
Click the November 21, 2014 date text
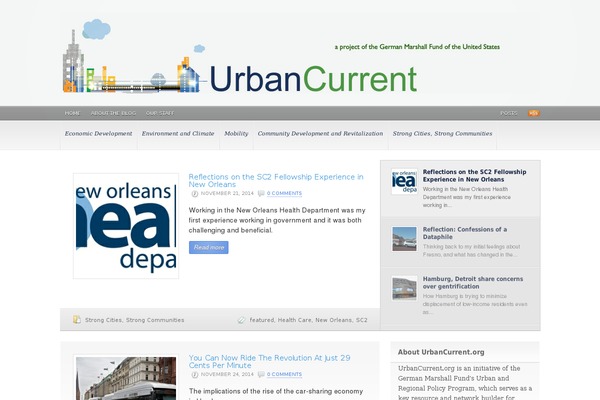[x=227, y=193]
